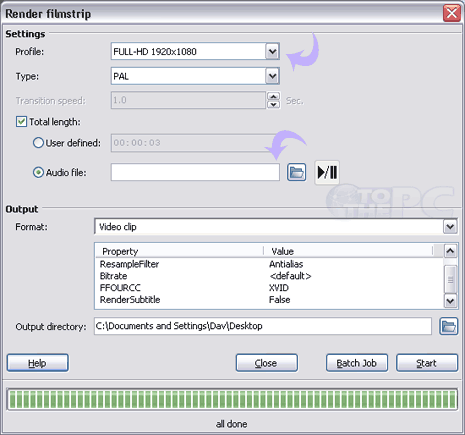Play or pause the audio file preview

click(x=327, y=172)
